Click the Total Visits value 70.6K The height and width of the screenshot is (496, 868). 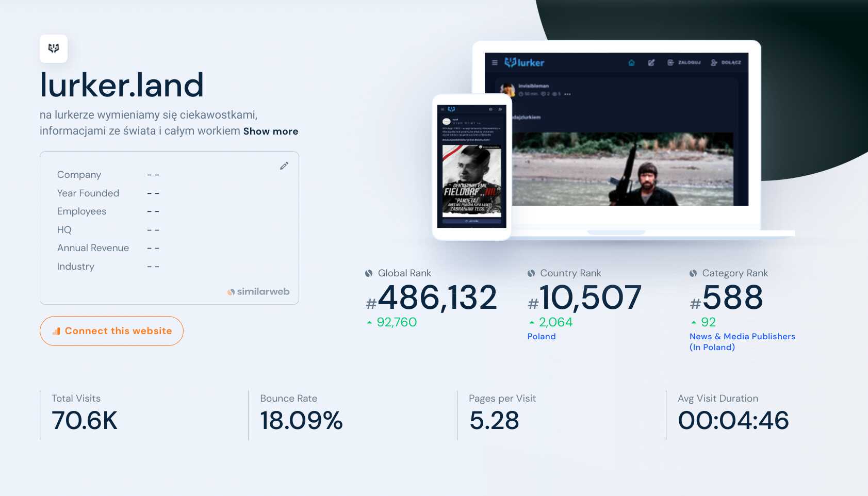(x=85, y=420)
